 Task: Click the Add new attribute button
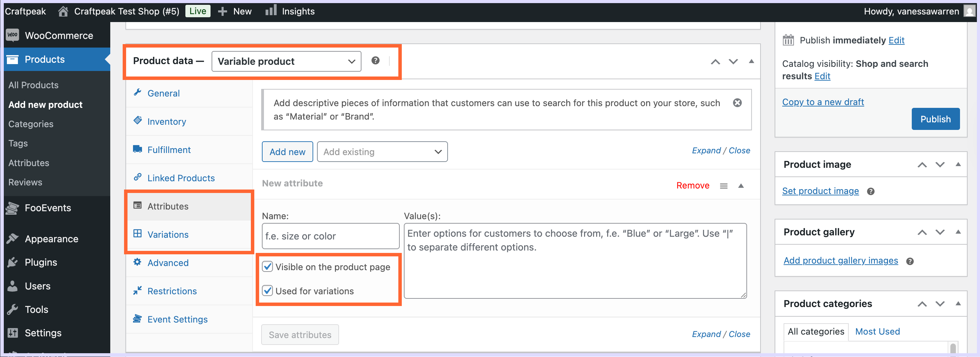(x=287, y=152)
